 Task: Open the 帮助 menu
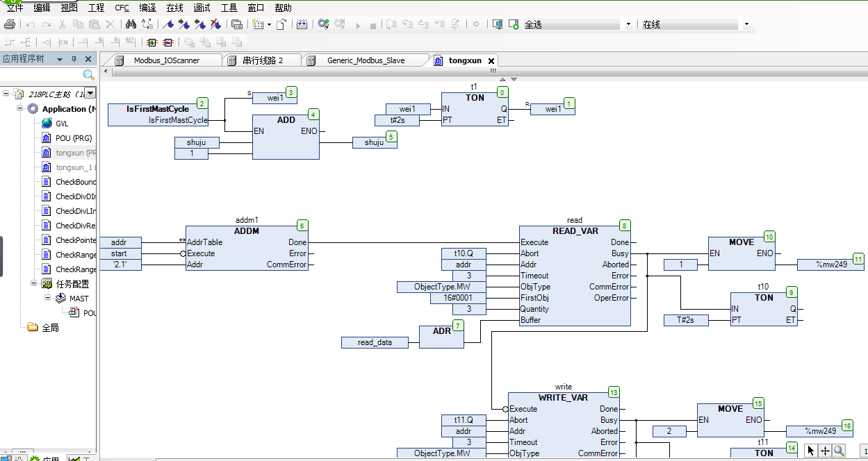click(283, 8)
